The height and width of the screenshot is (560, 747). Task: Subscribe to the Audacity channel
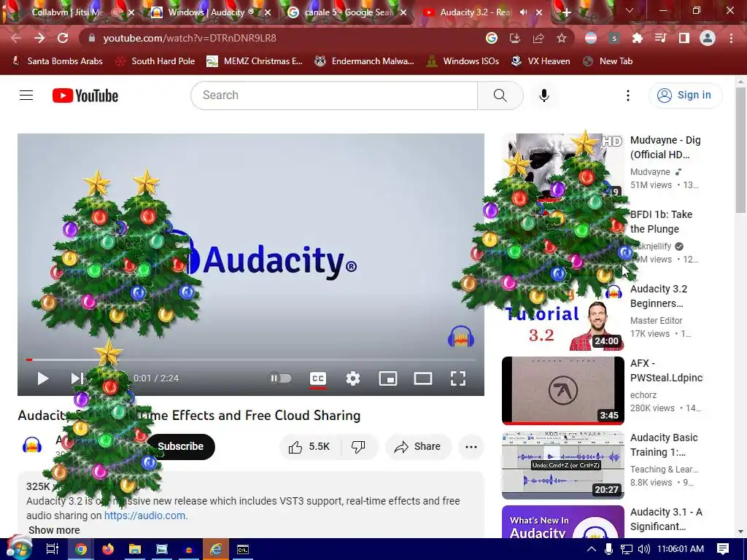pos(181,447)
